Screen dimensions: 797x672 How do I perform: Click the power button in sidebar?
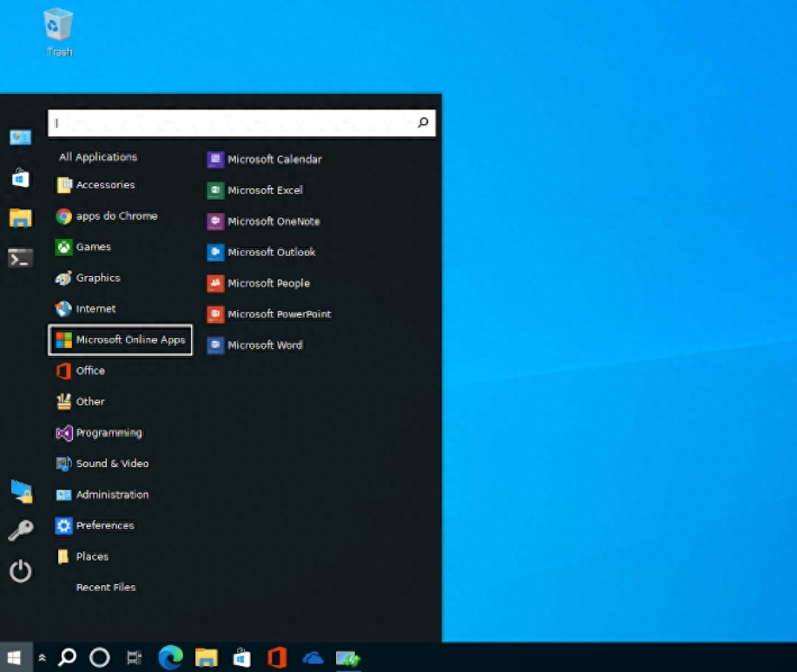(20, 571)
